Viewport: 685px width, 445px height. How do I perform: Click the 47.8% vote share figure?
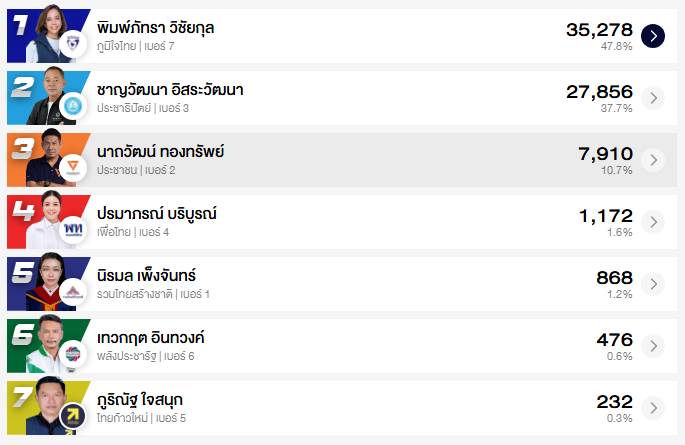pyautogui.click(x=616, y=47)
